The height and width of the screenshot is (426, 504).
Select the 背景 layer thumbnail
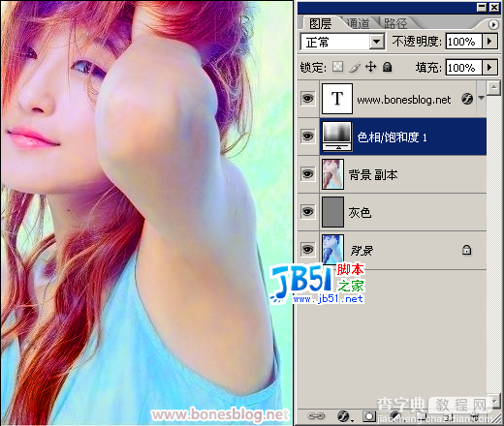coord(332,250)
